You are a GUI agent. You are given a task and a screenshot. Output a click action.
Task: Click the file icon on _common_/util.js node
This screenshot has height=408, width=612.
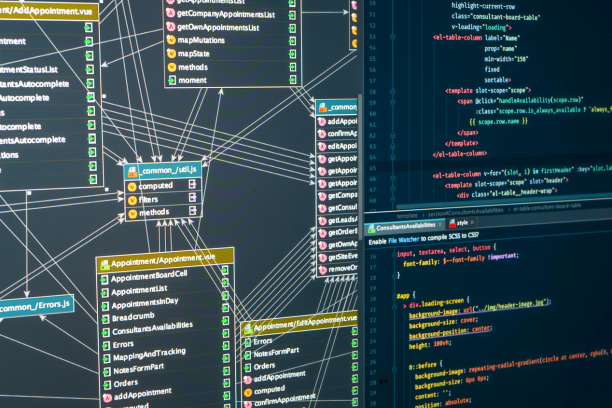133,170
